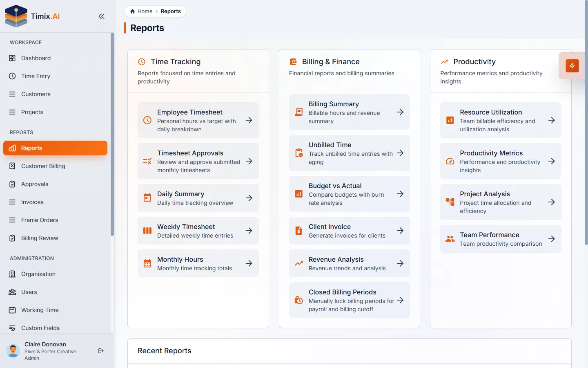
Task: Click the Billing Summary receipt icon
Action: click(299, 112)
